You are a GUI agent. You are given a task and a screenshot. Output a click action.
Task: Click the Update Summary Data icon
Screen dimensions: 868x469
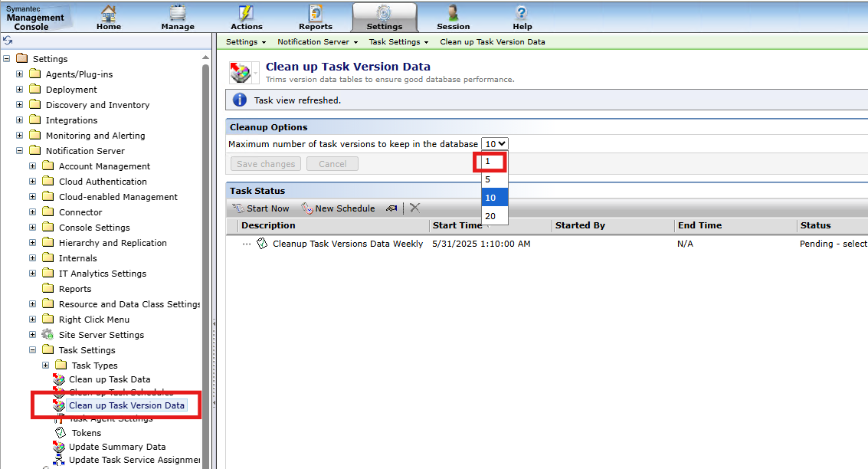[x=59, y=446]
